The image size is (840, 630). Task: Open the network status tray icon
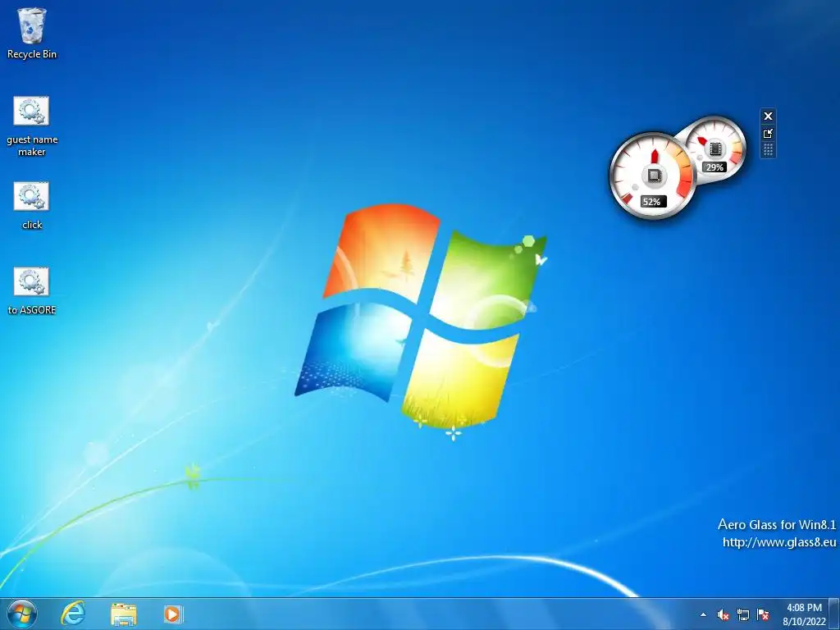[x=743, y=615]
